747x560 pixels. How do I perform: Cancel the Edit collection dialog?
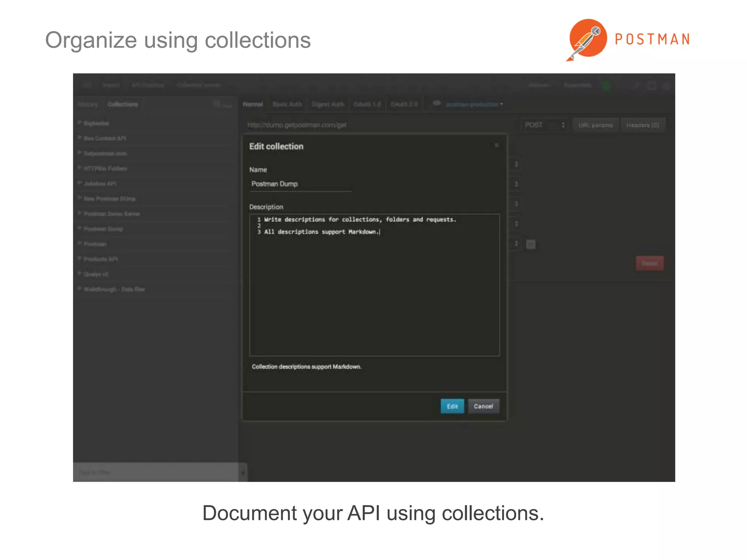(x=483, y=406)
